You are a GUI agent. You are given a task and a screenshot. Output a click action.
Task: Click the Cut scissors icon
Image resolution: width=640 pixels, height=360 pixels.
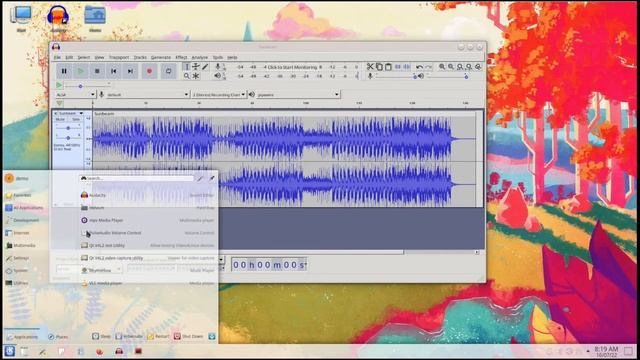370,67
